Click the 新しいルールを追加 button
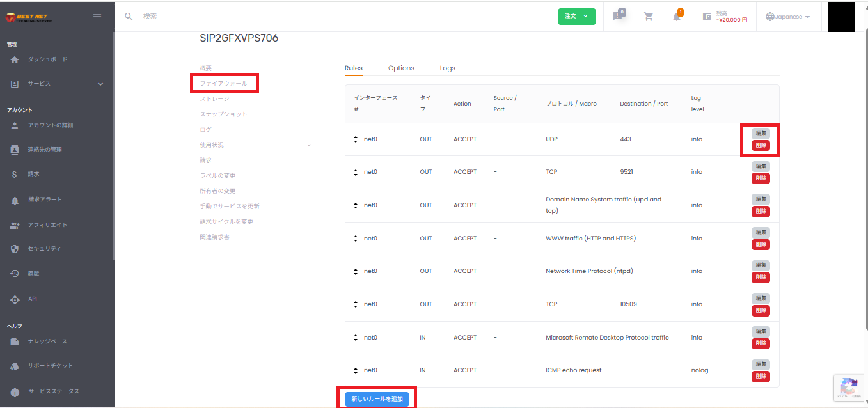The image size is (868, 408). 377,399
